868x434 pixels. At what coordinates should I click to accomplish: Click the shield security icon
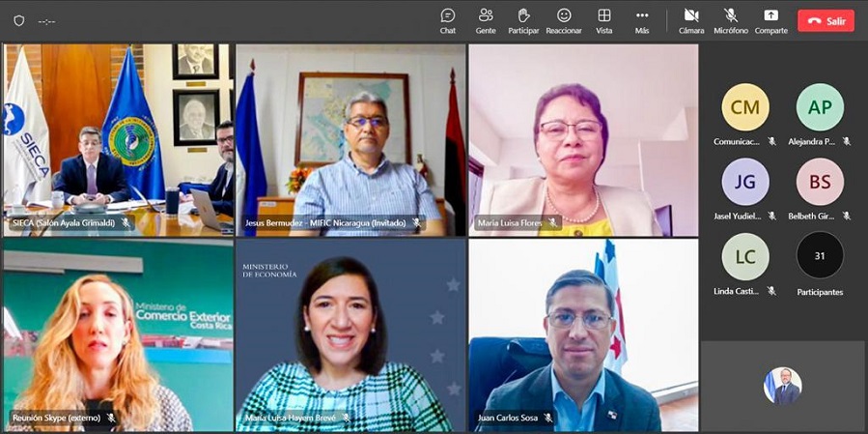point(18,20)
